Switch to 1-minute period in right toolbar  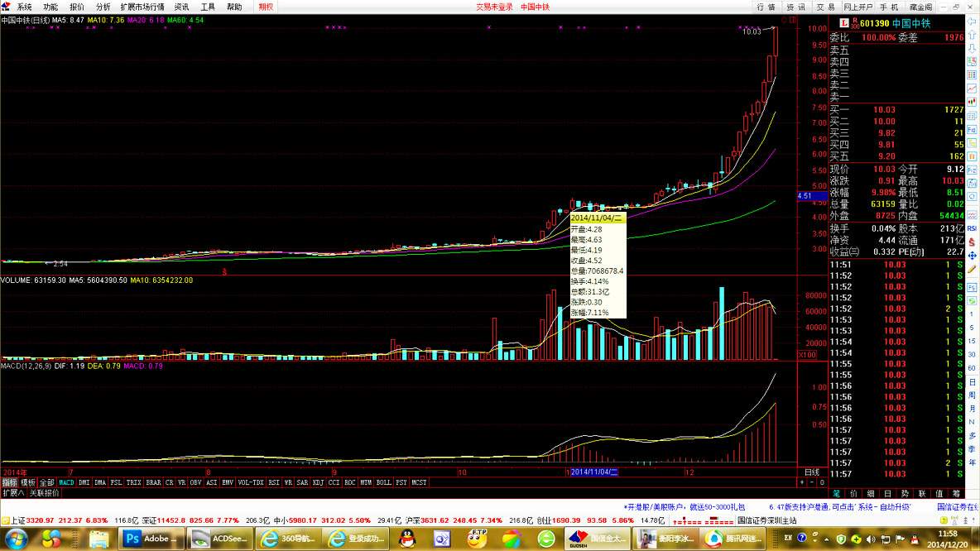pyautogui.click(x=972, y=314)
